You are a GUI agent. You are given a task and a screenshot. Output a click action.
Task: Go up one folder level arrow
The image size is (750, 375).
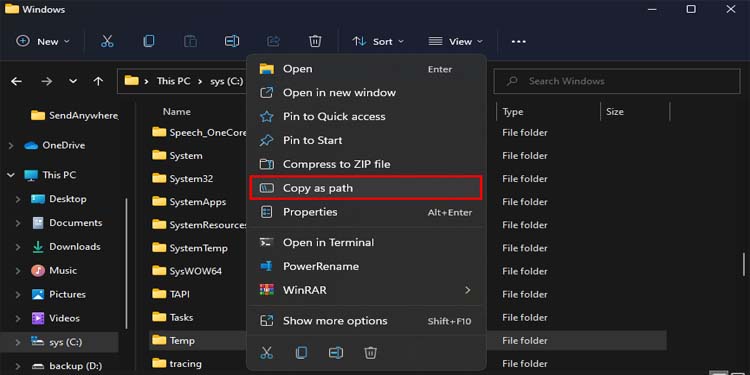(x=98, y=81)
